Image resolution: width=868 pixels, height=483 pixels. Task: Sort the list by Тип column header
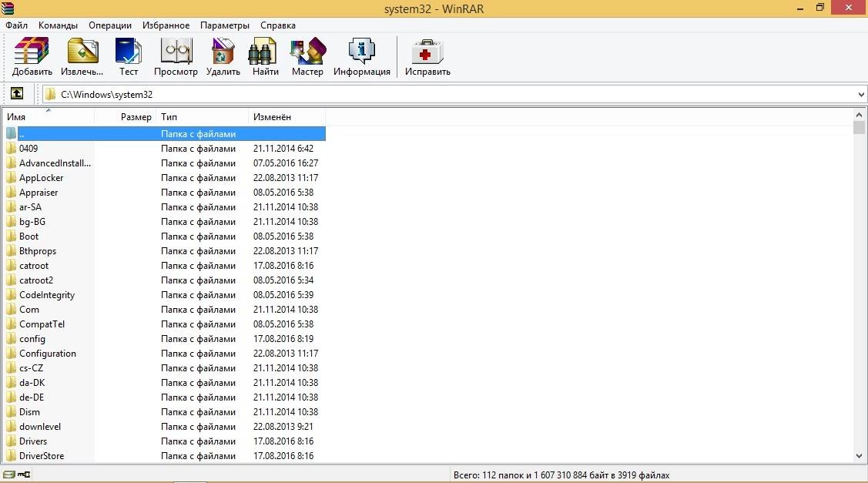pos(203,117)
